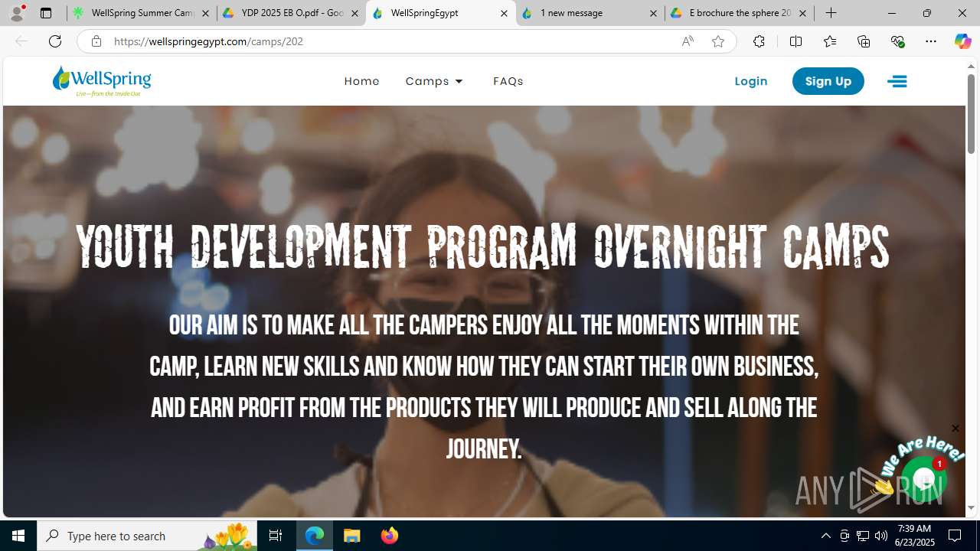Open Settings and more menu
980x551 pixels.
[931, 41]
